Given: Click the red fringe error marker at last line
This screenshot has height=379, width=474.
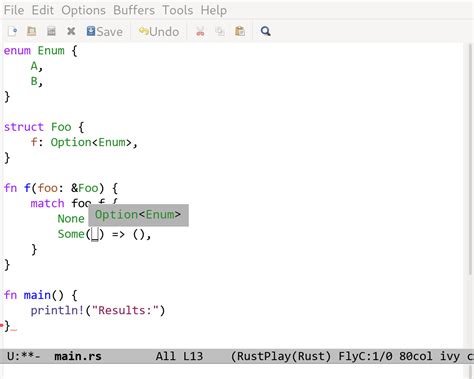Looking at the screenshot, I should [2, 325].
